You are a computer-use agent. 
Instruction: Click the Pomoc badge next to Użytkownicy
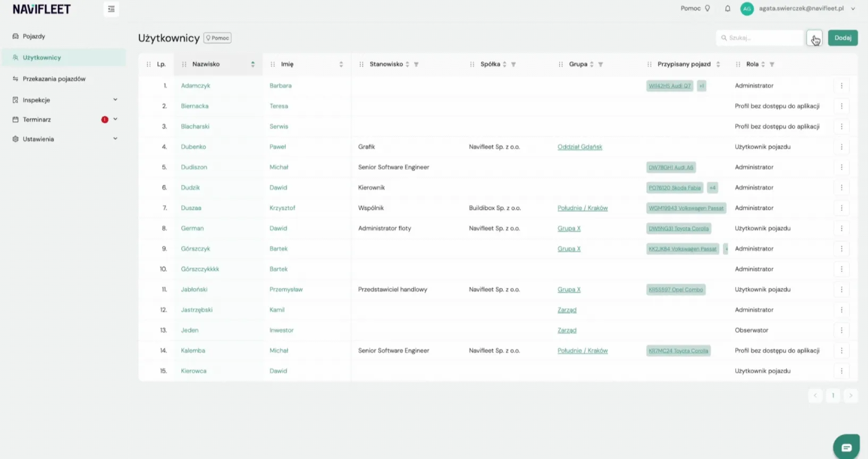(217, 38)
